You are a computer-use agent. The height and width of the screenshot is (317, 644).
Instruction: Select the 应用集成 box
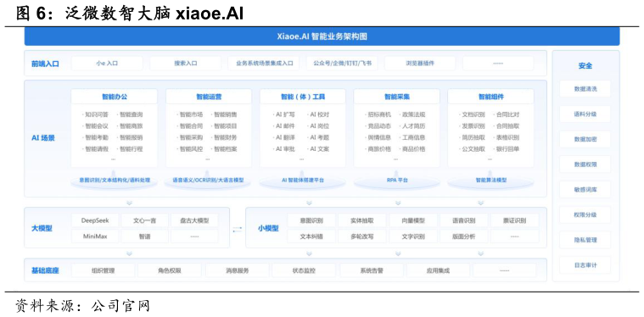tap(438, 270)
